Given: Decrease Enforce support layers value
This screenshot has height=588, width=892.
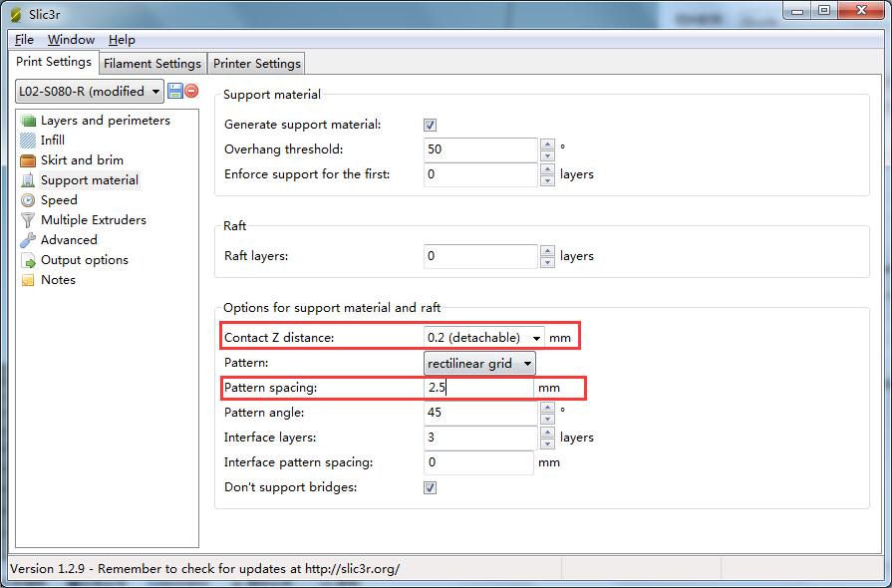Looking at the screenshot, I should coord(547,180).
